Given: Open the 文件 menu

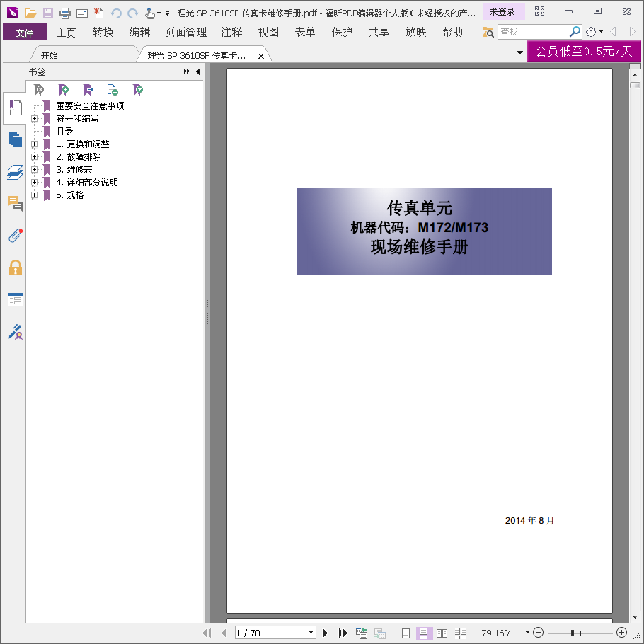Looking at the screenshot, I should [x=25, y=32].
